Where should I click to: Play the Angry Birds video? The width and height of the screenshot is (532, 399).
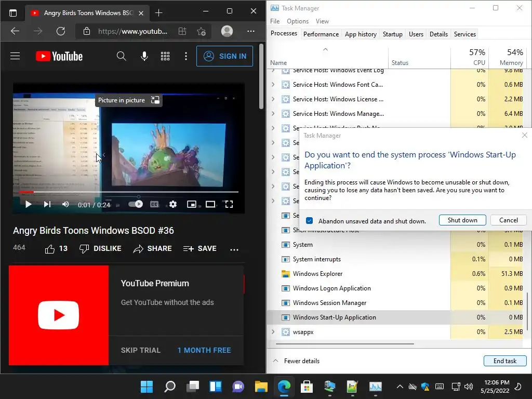click(29, 204)
